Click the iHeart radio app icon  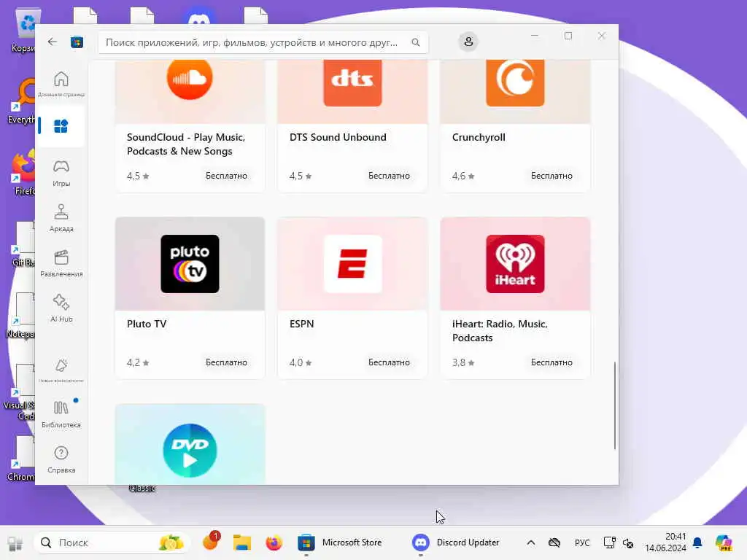(515, 264)
